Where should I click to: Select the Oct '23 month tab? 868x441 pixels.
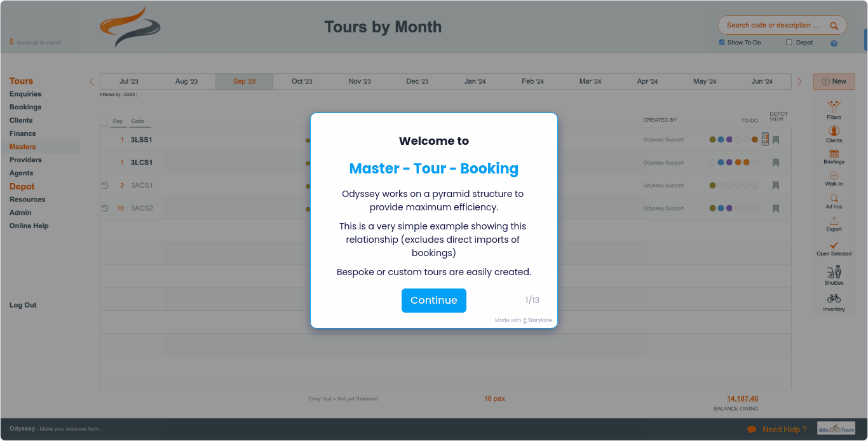pyautogui.click(x=302, y=81)
